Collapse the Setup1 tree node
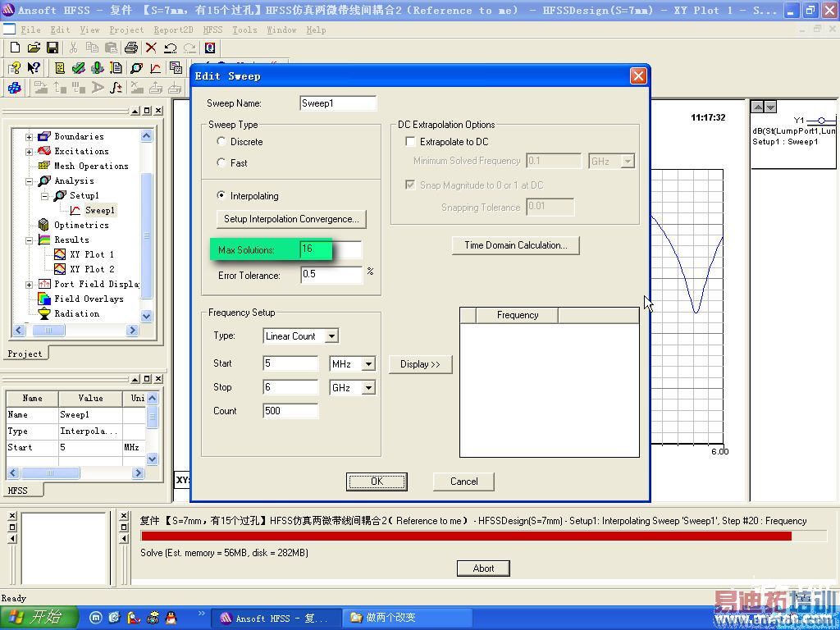Viewport: 840px width, 630px height. pyautogui.click(x=45, y=196)
